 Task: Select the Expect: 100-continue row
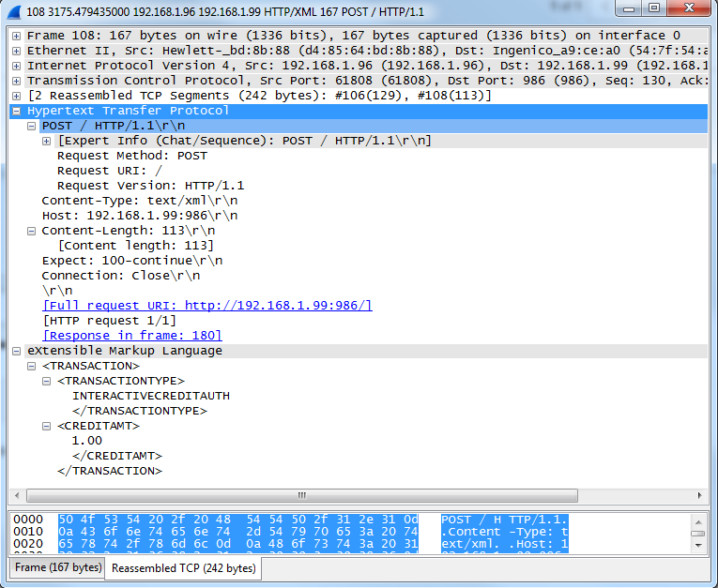132,261
